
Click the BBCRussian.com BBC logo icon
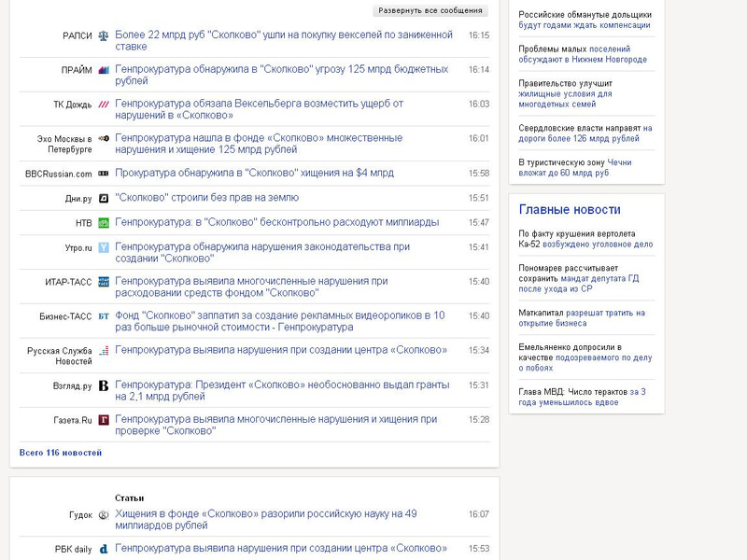[104, 174]
